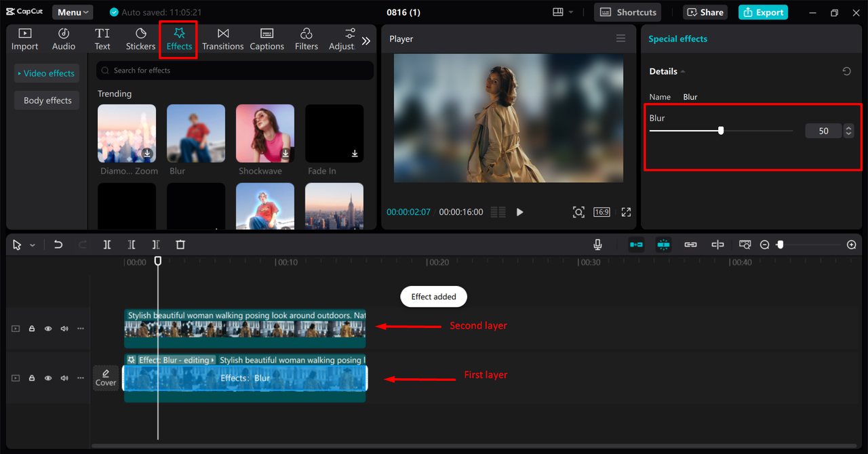Image resolution: width=868 pixels, height=454 pixels.
Task: Toggle preview axis icon
Action: [x=717, y=245]
